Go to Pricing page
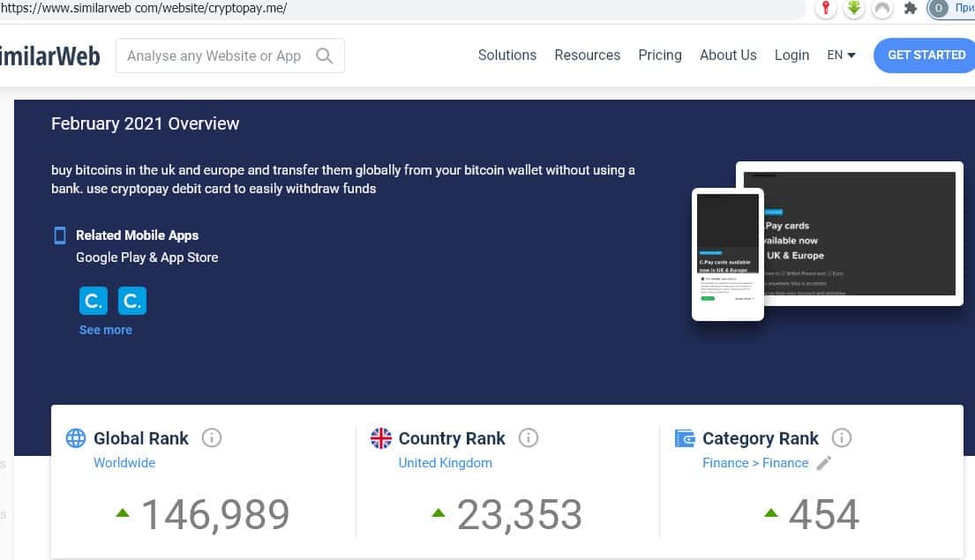This screenshot has height=560, width=975. pyautogui.click(x=659, y=55)
